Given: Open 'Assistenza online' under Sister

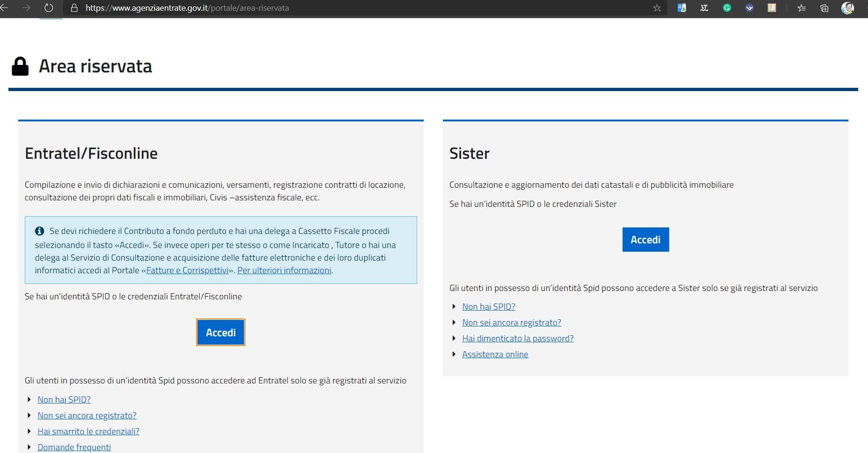Looking at the screenshot, I should click(495, 354).
